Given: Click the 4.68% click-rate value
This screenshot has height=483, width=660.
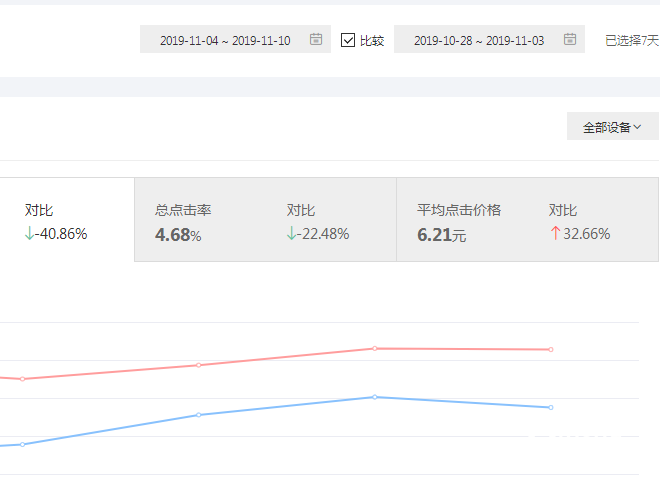Looking at the screenshot, I should click(178, 235).
